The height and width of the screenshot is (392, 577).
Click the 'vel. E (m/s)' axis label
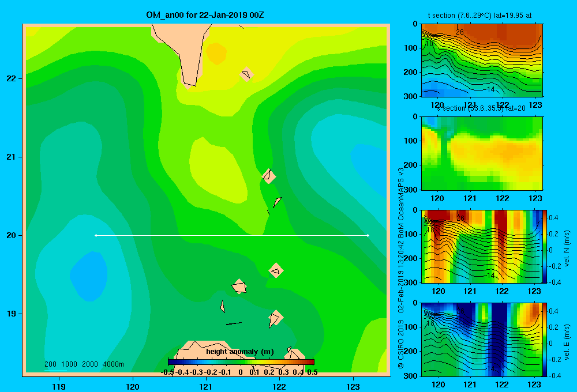click(567, 341)
